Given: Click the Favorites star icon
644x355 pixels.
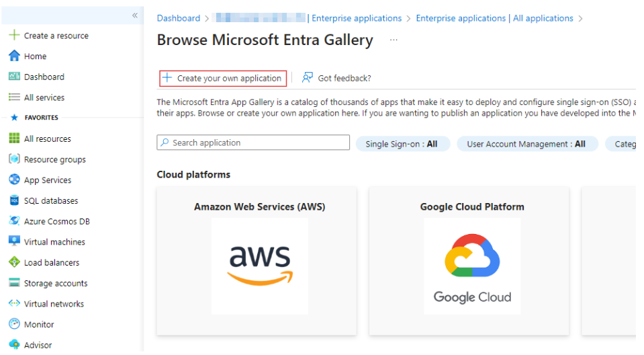Looking at the screenshot, I should click(14, 118).
